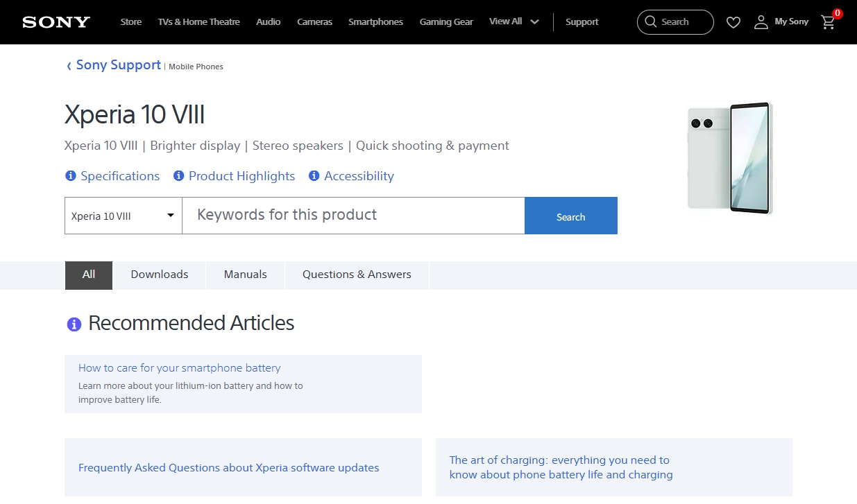857x504 pixels.
Task: Click back chevron before Sony Support
Action: 69,66
